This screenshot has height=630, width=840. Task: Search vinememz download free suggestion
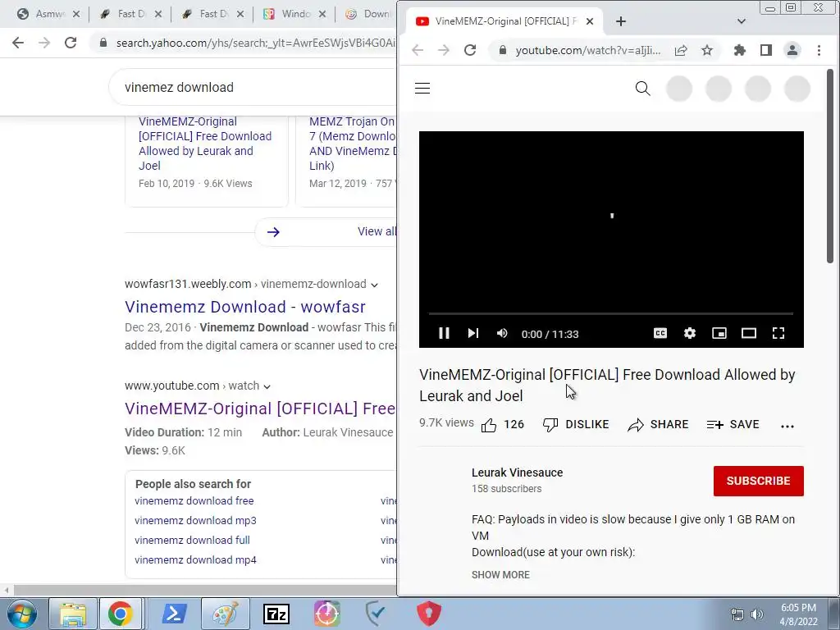coord(194,501)
